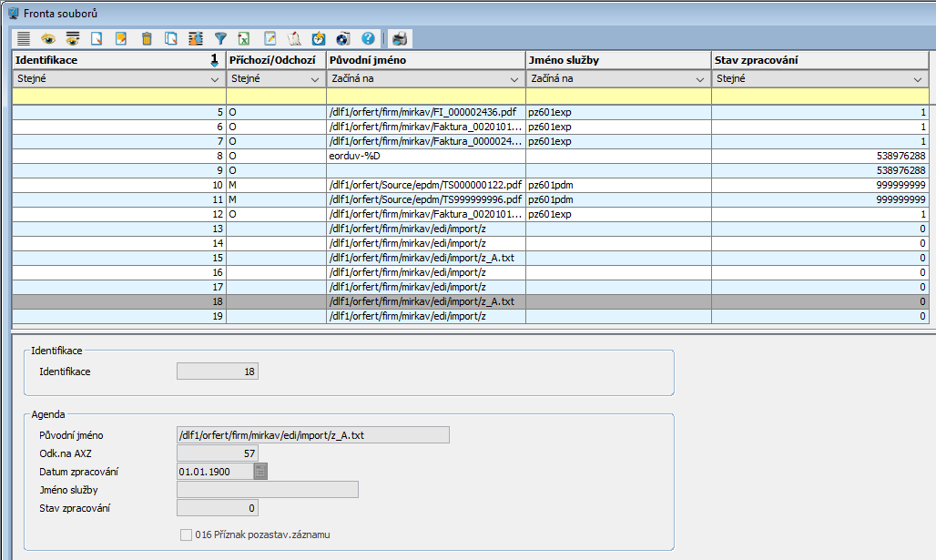
Task: Click the trash can delete icon
Action: [x=146, y=38]
